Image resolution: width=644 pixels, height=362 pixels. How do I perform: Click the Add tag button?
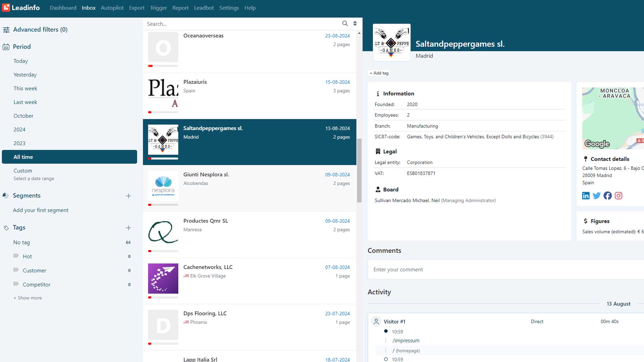(379, 73)
